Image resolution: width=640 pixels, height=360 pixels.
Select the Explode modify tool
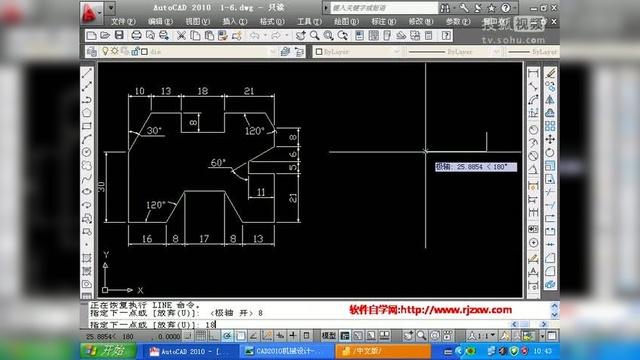(550, 284)
